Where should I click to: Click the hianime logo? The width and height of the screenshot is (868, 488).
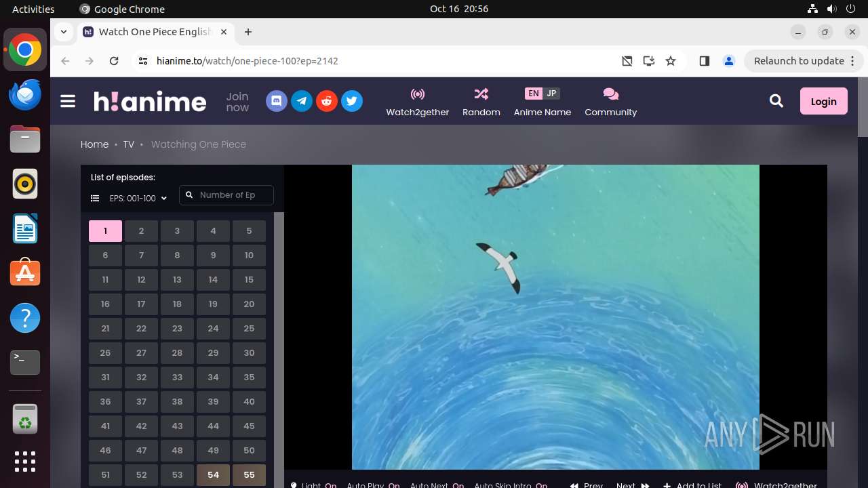click(150, 102)
